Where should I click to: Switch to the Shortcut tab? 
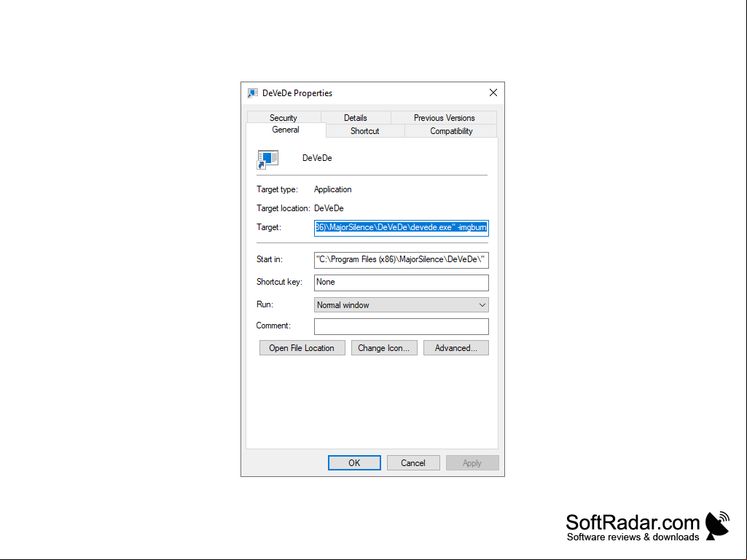(x=365, y=131)
